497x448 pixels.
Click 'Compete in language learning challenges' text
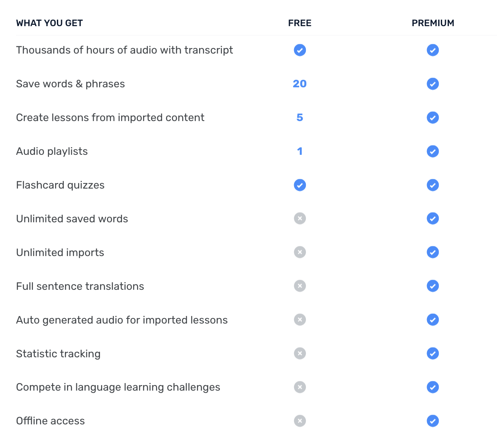[118, 387]
